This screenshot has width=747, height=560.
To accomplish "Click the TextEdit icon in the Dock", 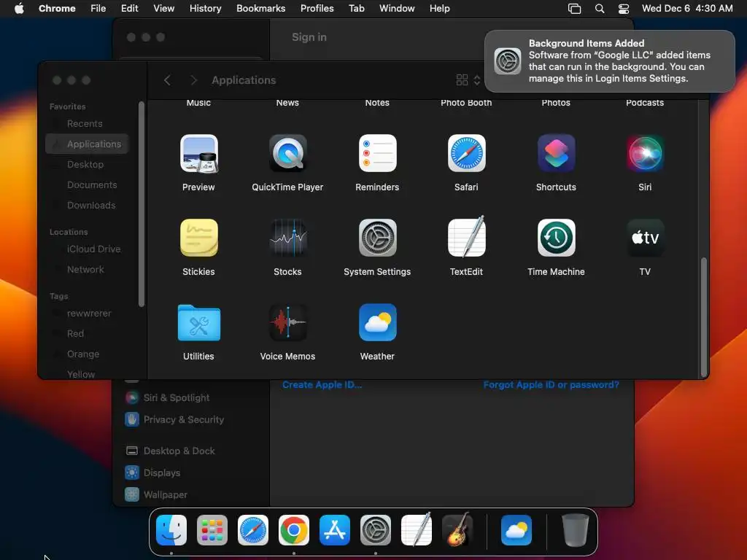I will (x=417, y=529).
